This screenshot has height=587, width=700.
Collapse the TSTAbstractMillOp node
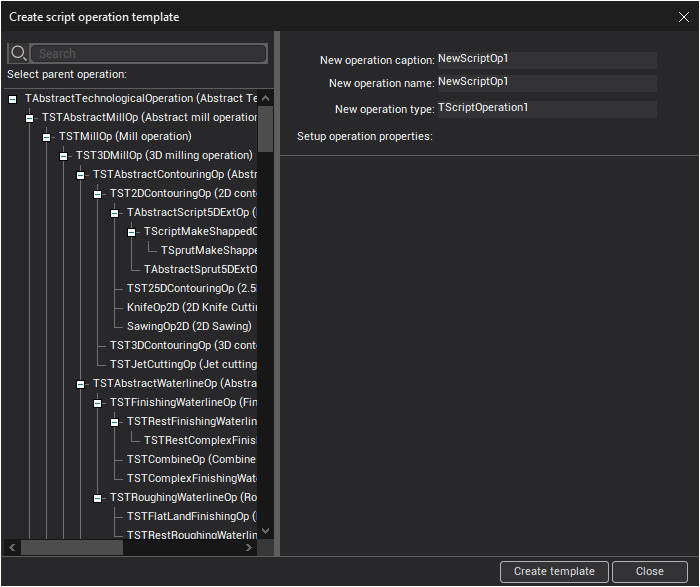pyautogui.click(x=30, y=118)
